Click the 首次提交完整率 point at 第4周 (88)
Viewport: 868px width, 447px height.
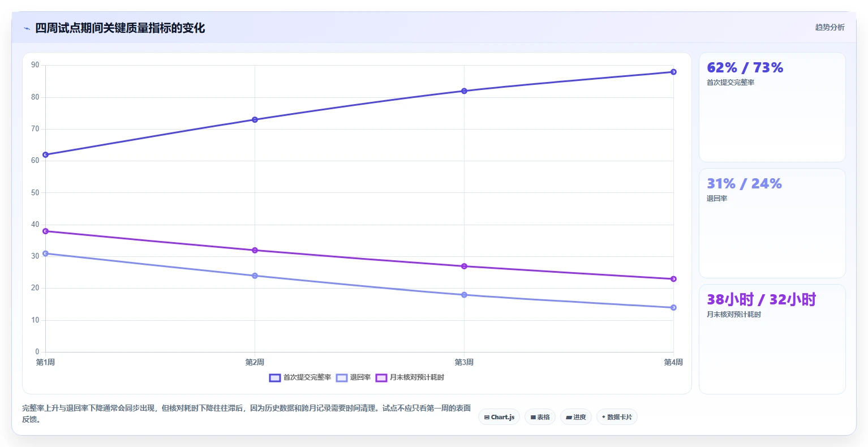(x=673, y=72)
